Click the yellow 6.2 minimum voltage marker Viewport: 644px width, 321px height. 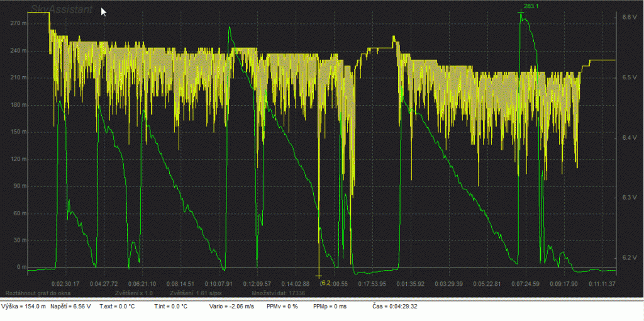pos(325,283)
